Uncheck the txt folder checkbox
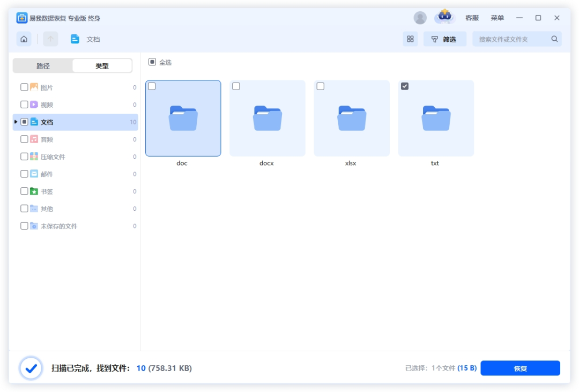 [x=405, y=86]
